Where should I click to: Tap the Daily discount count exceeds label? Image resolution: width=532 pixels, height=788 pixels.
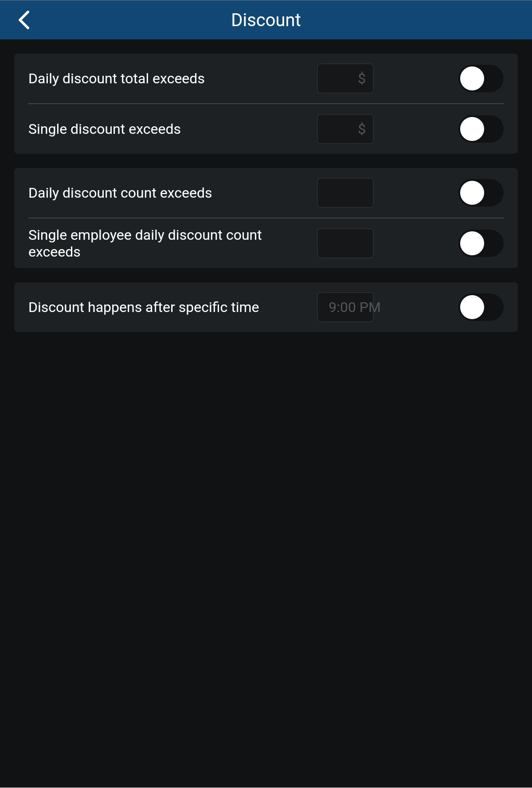120,192
